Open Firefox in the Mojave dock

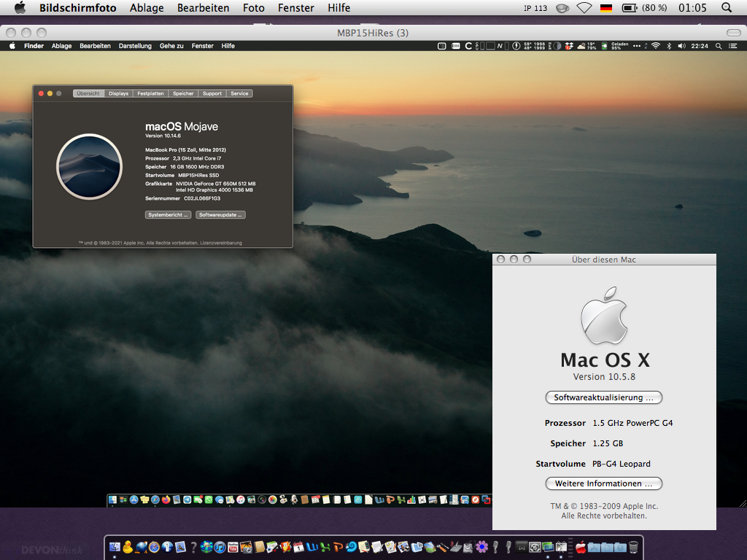click(166, 499)
